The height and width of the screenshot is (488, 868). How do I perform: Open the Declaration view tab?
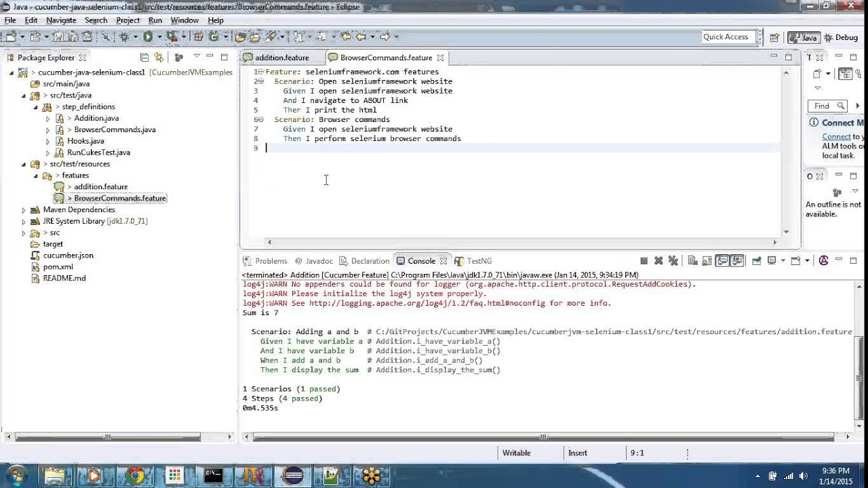pos(365,261)
